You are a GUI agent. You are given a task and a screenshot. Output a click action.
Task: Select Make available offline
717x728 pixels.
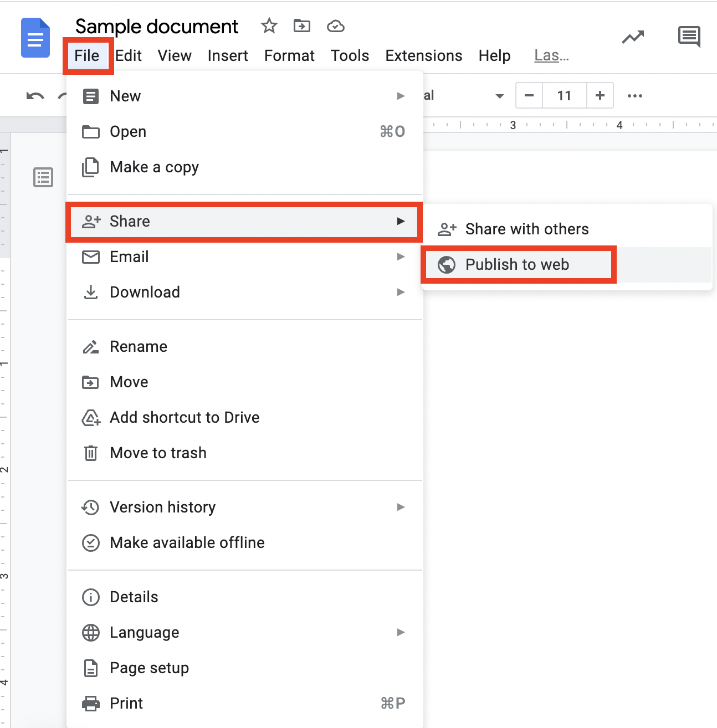point(244,542)
